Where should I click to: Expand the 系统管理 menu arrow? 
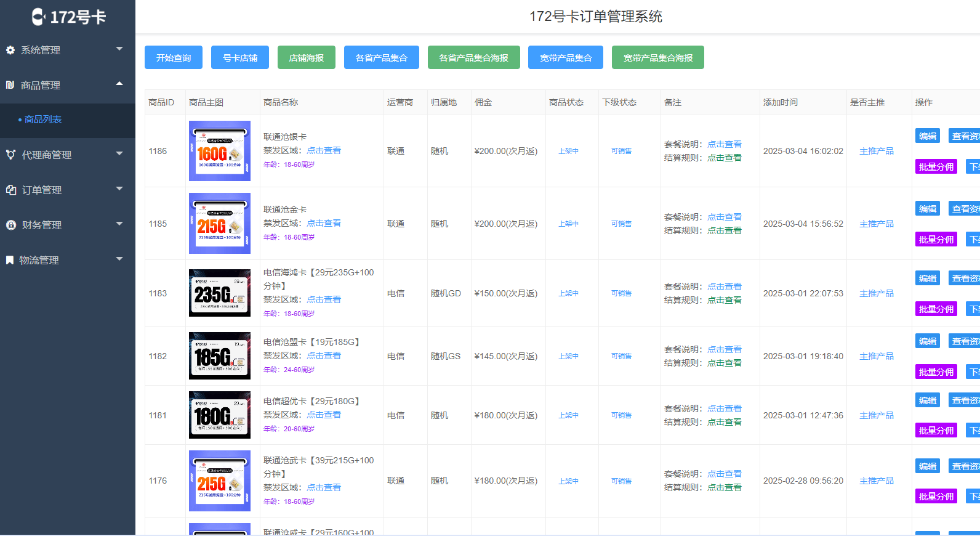point(119,48)
